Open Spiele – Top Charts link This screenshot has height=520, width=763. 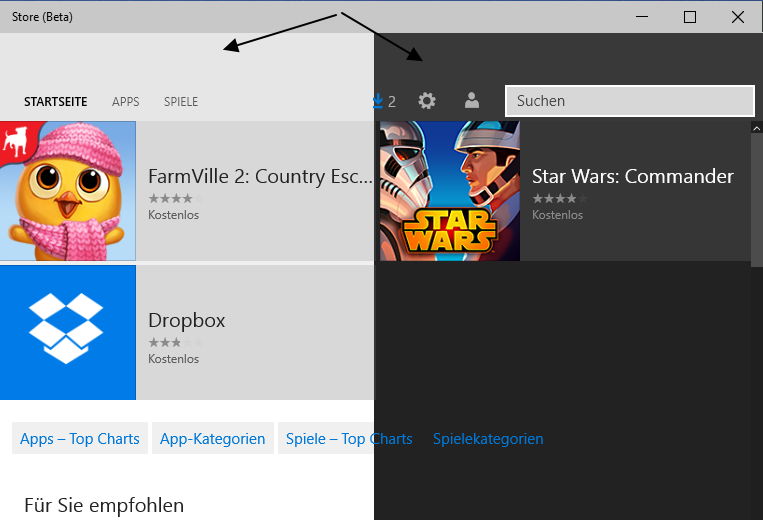click(x=349, y=439)
